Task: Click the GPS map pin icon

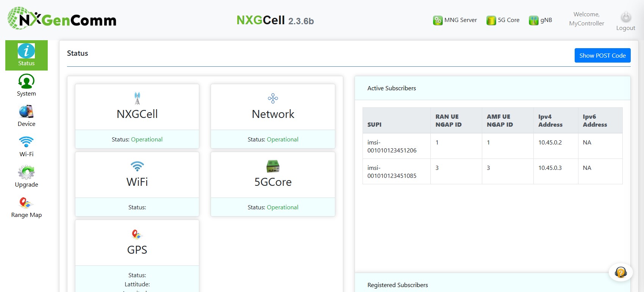Action: (x=137, y=234)
